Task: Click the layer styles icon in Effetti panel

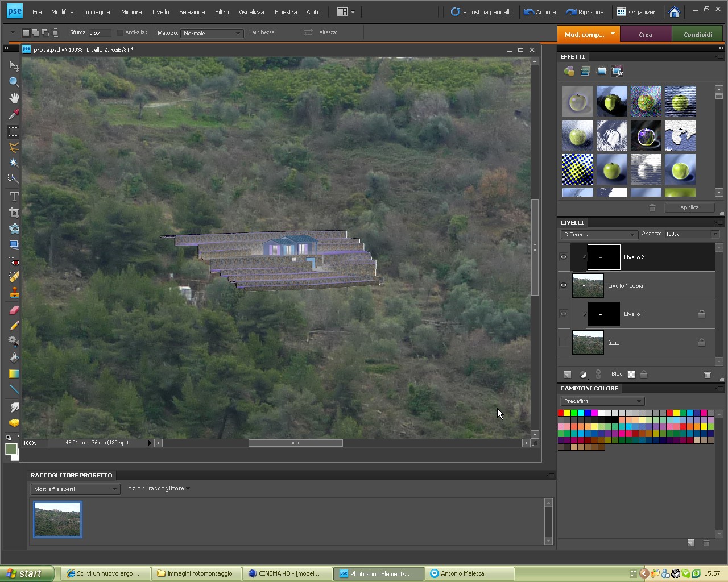Action: [x=585, y=72]
